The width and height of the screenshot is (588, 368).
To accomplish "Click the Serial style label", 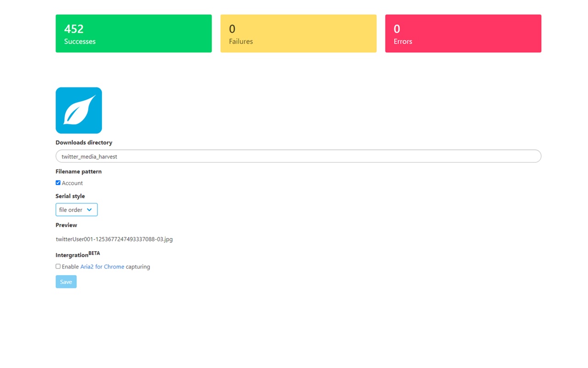I will (x=70, y=196).
